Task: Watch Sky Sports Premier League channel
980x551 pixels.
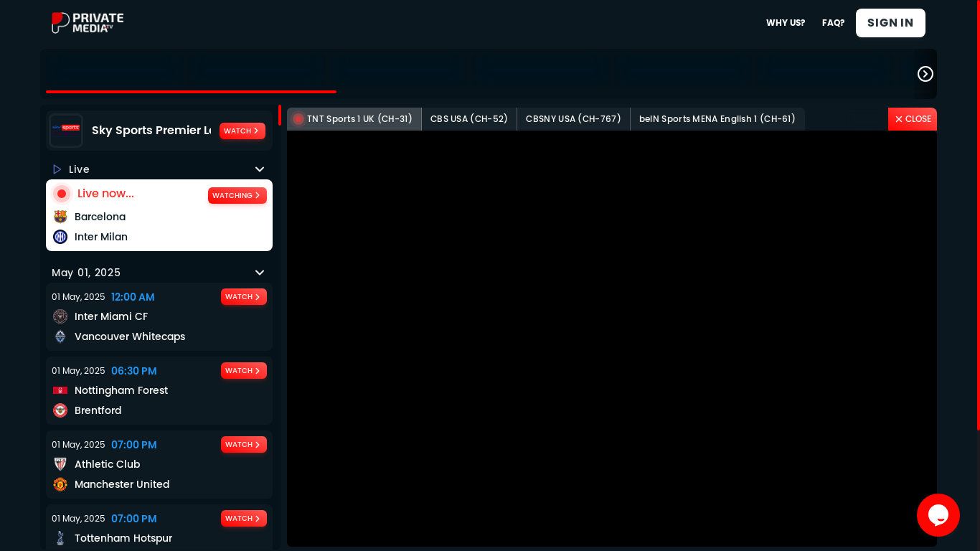Action: click(242, 131)
